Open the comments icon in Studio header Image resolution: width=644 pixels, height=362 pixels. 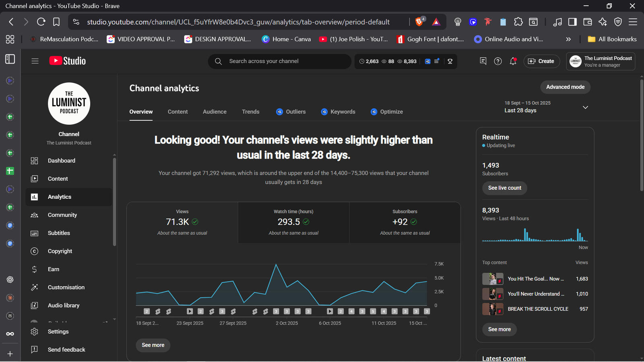pyautogui.click(x=483, y=61)
